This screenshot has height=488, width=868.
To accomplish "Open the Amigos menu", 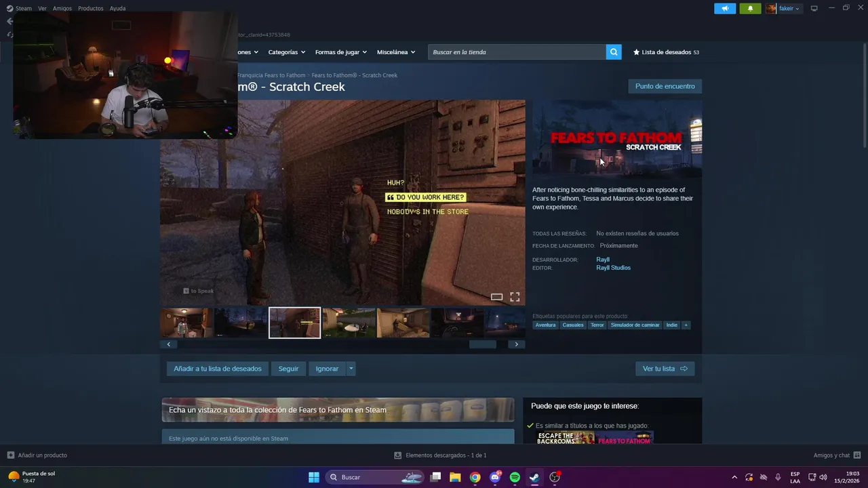I will [x=62, y=9].
